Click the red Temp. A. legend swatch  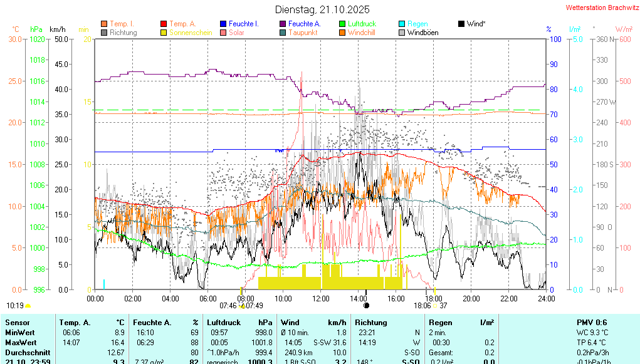[164, 24]
